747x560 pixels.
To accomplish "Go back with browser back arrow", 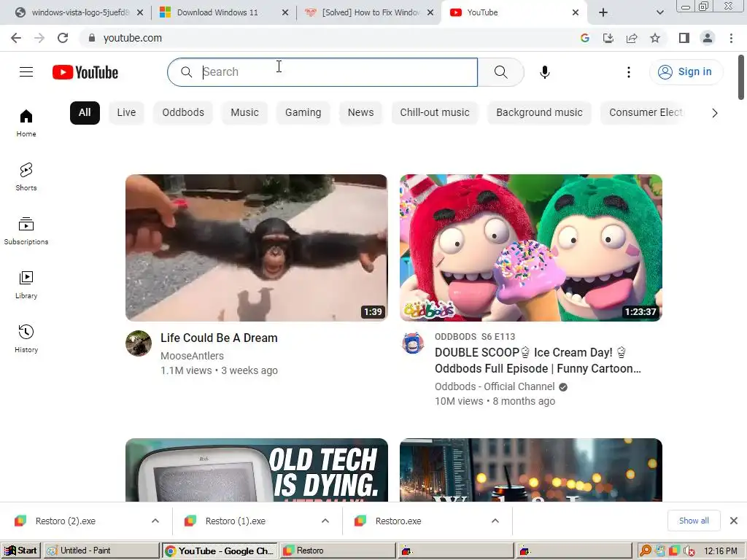I will tap(16, 38).
